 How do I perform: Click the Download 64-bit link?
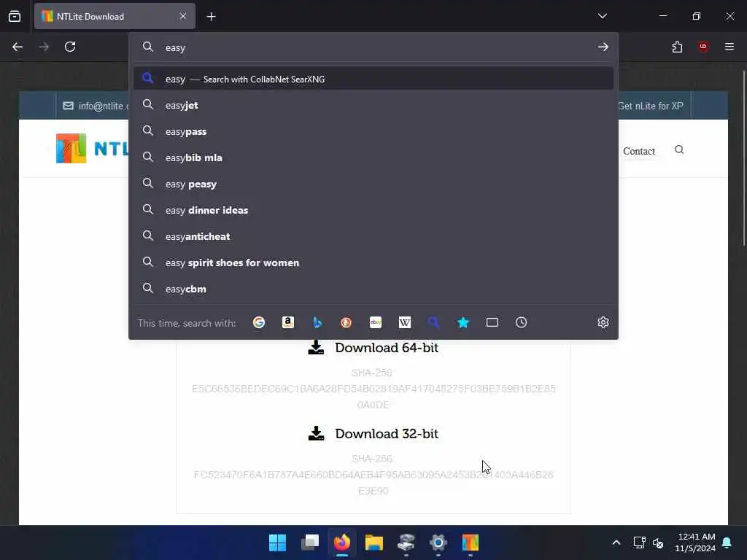tap(387, 348)
